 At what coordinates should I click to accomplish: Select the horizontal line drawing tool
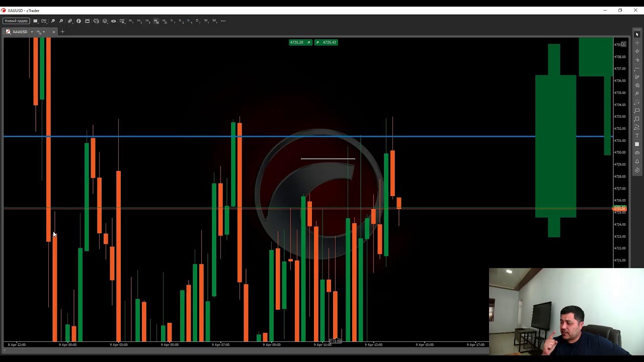click(637, 68)
